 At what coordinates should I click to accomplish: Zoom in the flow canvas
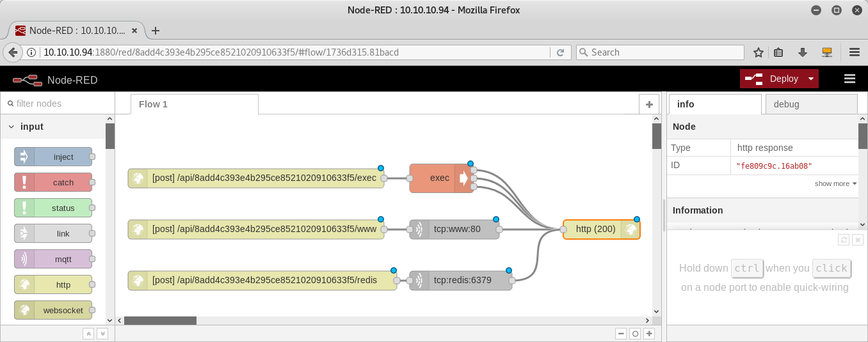[x=649, y=334]
